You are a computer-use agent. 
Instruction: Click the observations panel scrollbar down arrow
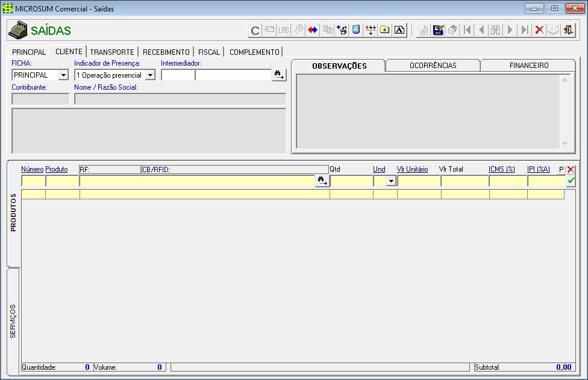pyautogui.click(x=565, y=143)
